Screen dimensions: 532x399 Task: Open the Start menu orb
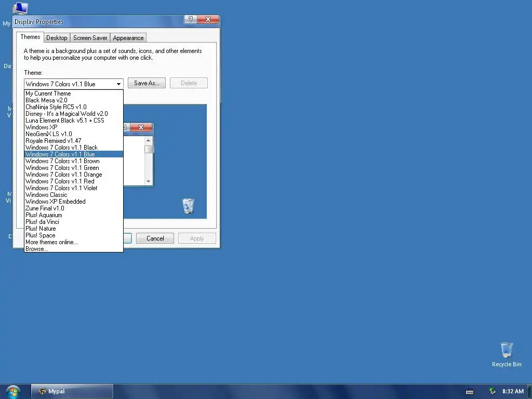13,392
